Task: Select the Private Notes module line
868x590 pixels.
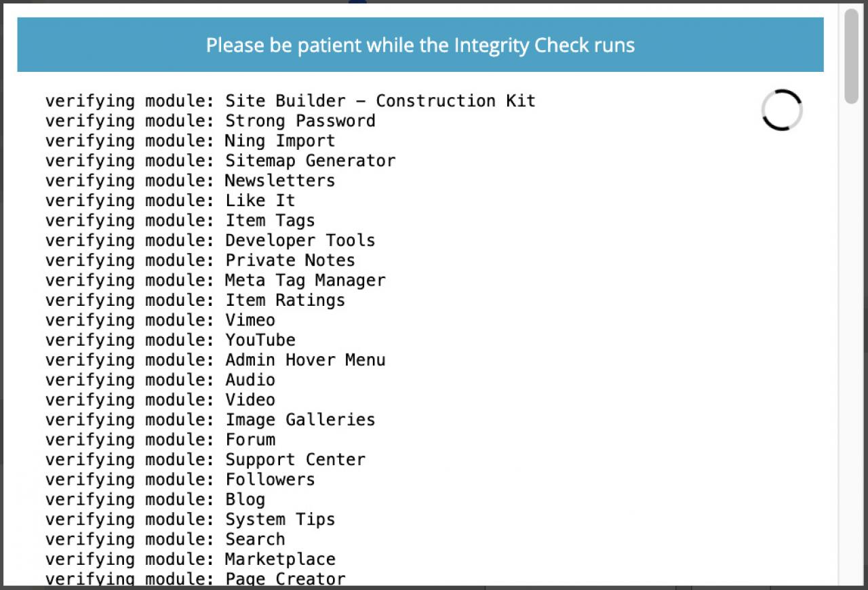Action: 200,260
